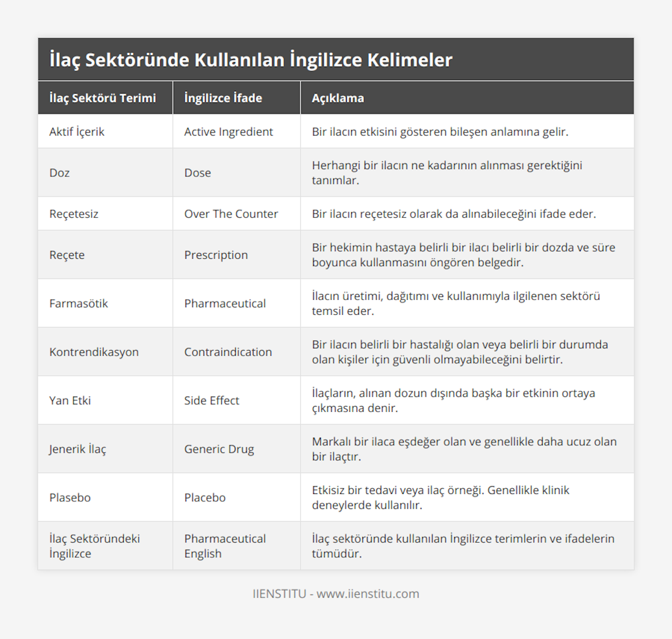
Task: Click the Jenerik İlaç term cell
Action: click(78, 449)
